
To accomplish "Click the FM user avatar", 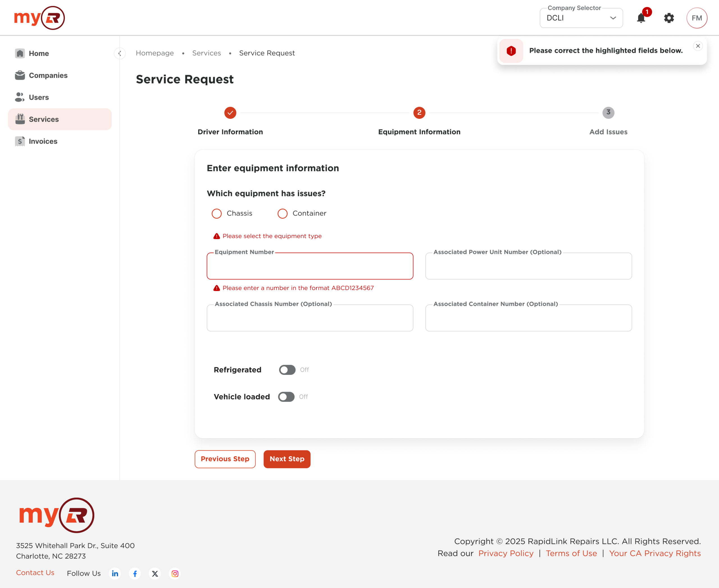I will coord(696,18).
